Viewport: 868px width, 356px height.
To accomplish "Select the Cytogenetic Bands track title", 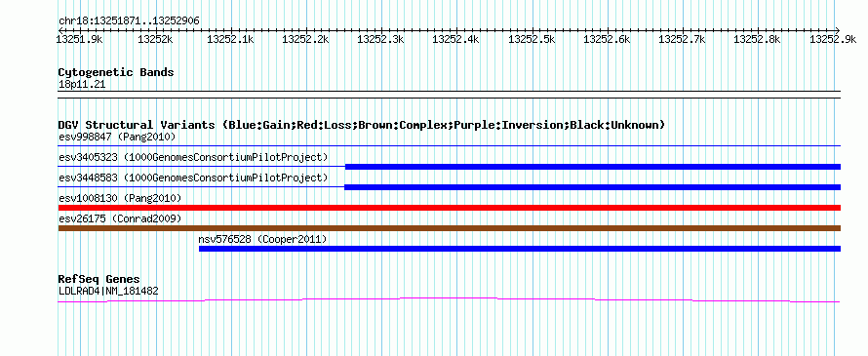I will (116, 72).
